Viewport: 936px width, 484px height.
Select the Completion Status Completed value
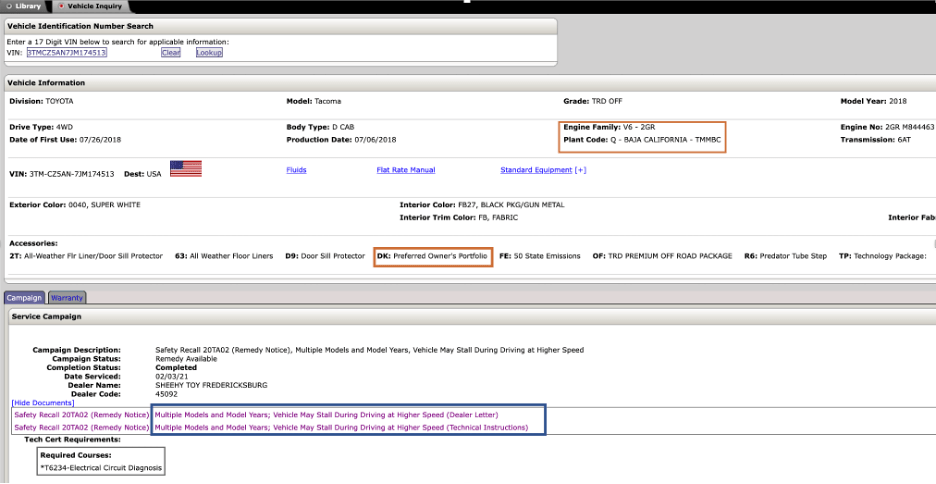point(176,368)
